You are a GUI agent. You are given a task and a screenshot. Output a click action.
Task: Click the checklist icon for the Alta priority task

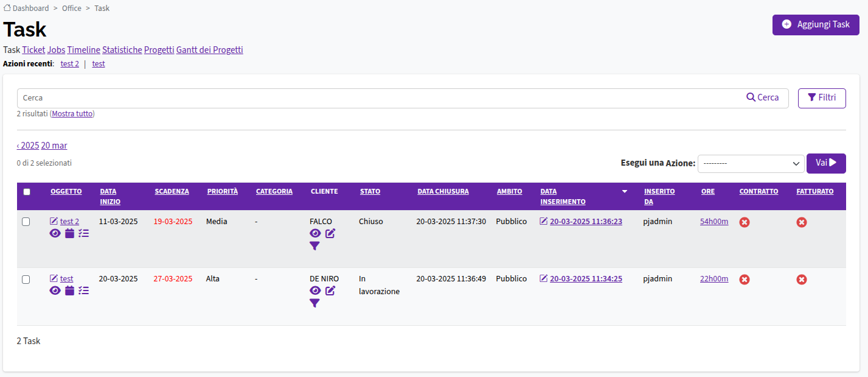tap(84, 291)
